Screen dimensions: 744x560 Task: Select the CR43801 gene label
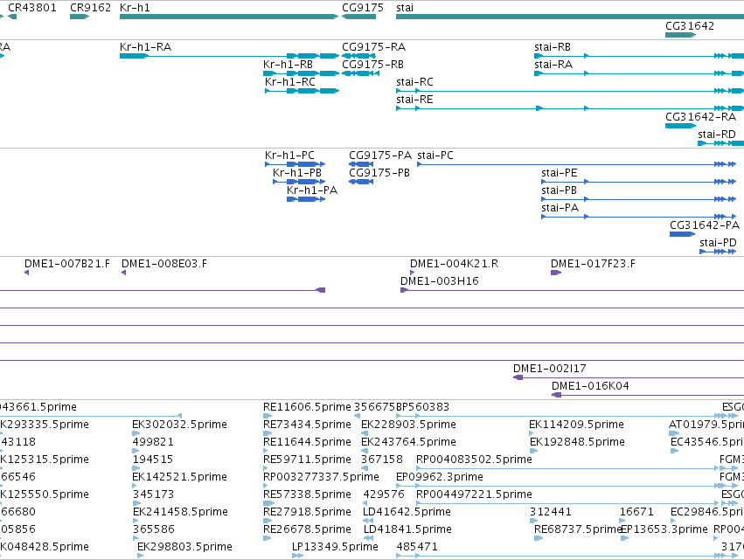pyautogui.click(x=32, y=8)
